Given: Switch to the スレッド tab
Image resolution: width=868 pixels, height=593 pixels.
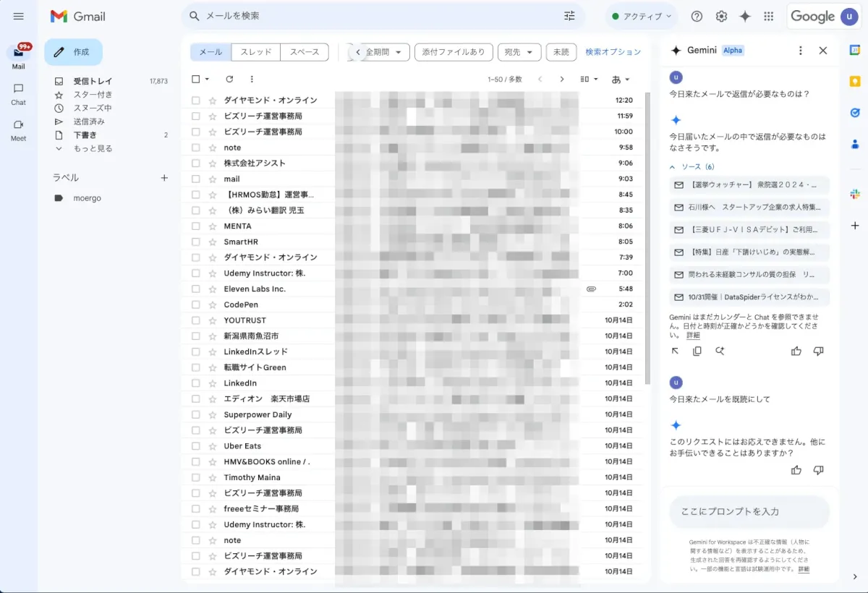Looking at the screenshot, I should 256,52.
